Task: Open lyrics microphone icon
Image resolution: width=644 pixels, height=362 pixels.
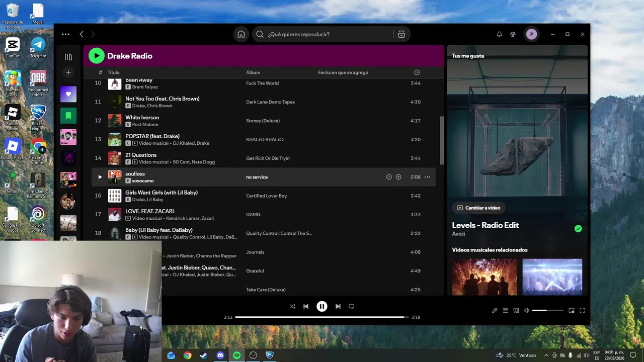Action: [x=495, y=311]
